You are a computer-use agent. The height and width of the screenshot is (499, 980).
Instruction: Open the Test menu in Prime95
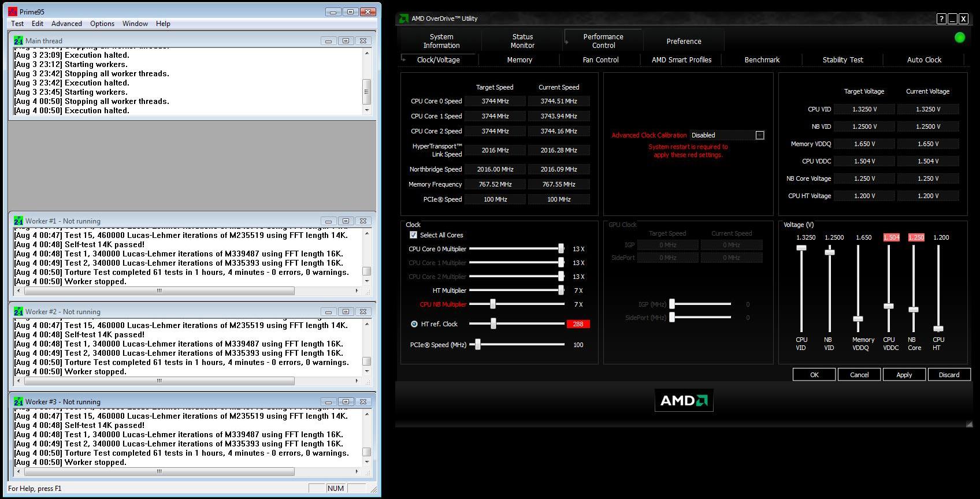pyautogui.click(x=17, y=24)
